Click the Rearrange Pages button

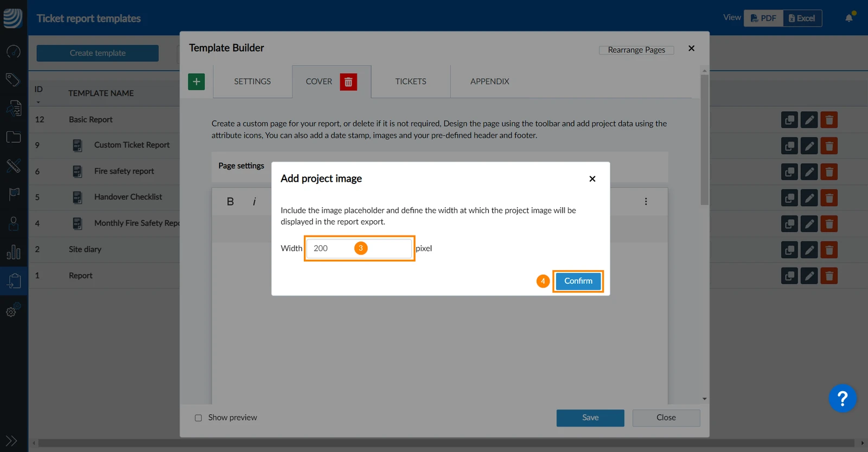[x=636, y=50]
